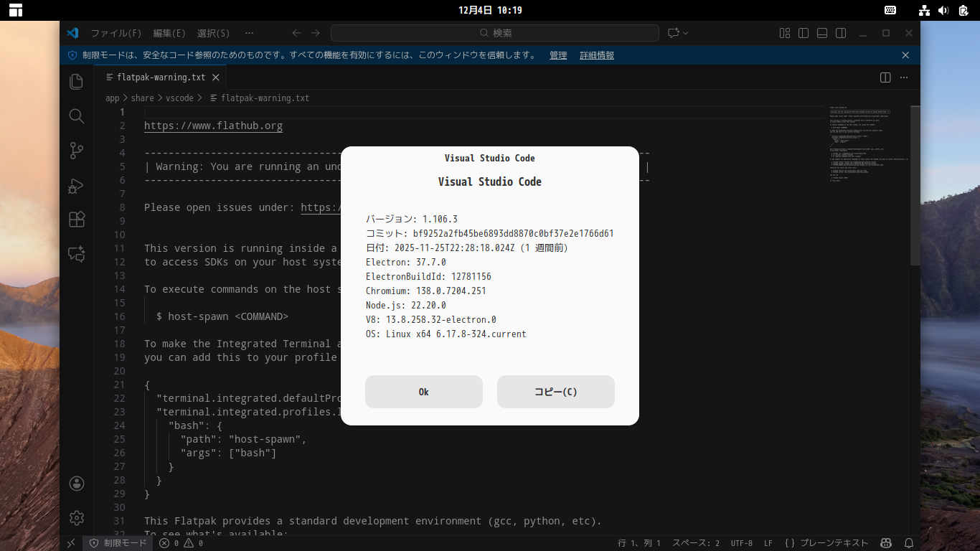Click the clipboard icon in top bar
This screenshot has height=551, width=980.
[963, 10]
